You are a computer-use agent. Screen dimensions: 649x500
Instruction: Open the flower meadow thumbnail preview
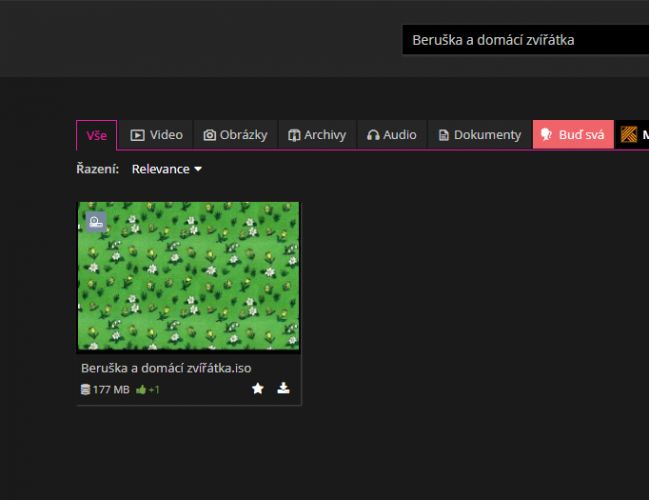click(x=189, y=276)
